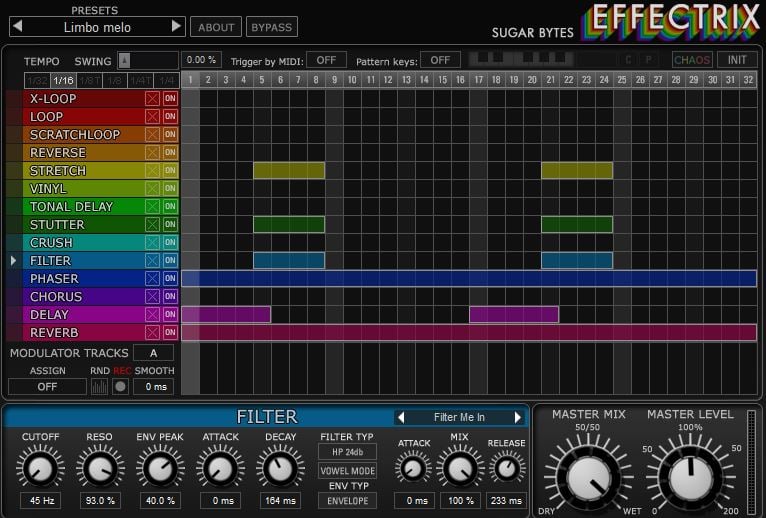Select the 1/4T tempo division
Screen dimensions: 766x518
click(141, 81)
